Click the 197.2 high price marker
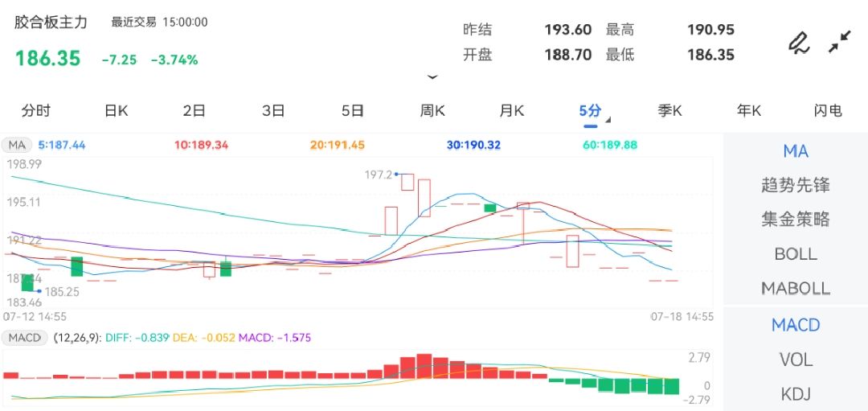 [379, 175]
